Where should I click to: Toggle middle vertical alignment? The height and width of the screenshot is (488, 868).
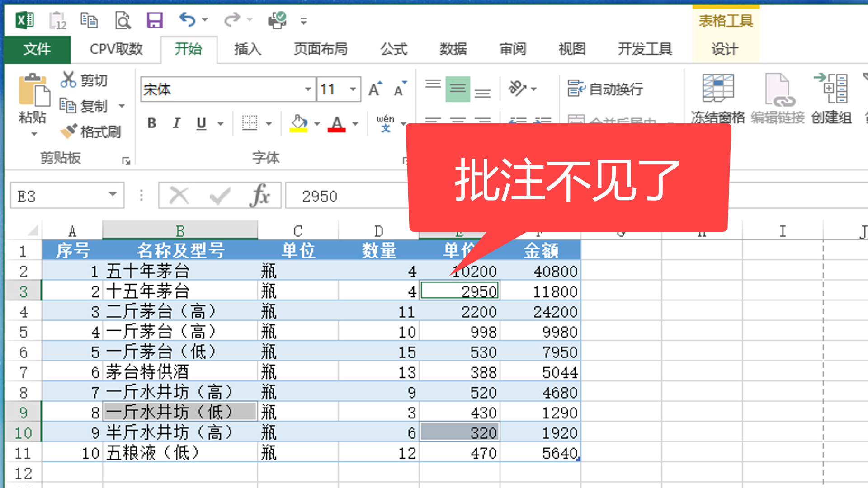click(x=458, y=89)
